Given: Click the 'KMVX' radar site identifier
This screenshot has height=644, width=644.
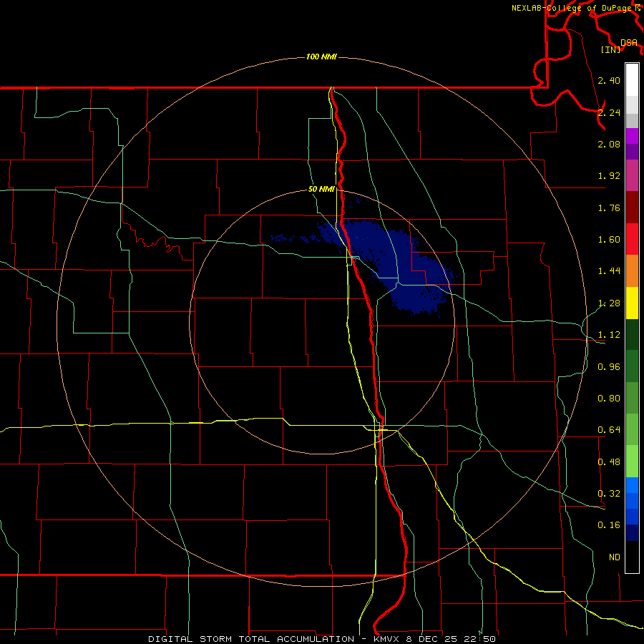Looking at the screenshot, I should [387, 639].
